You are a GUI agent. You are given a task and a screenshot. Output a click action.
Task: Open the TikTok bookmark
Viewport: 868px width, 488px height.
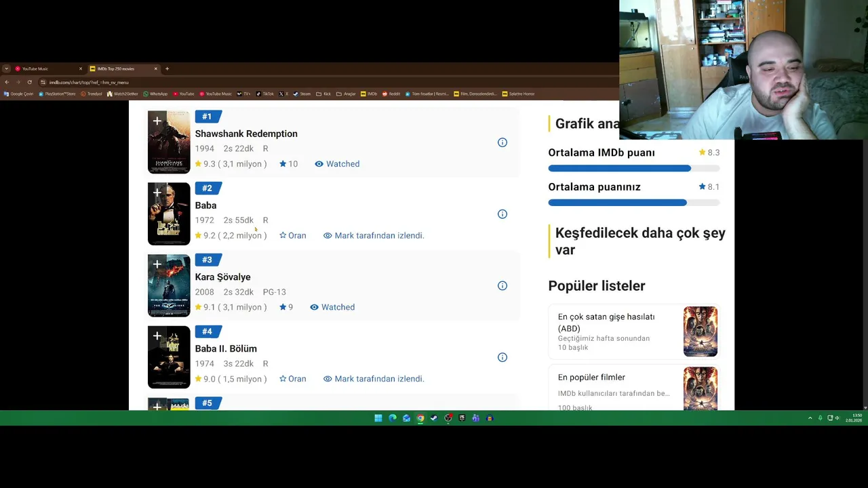(264, 94)
